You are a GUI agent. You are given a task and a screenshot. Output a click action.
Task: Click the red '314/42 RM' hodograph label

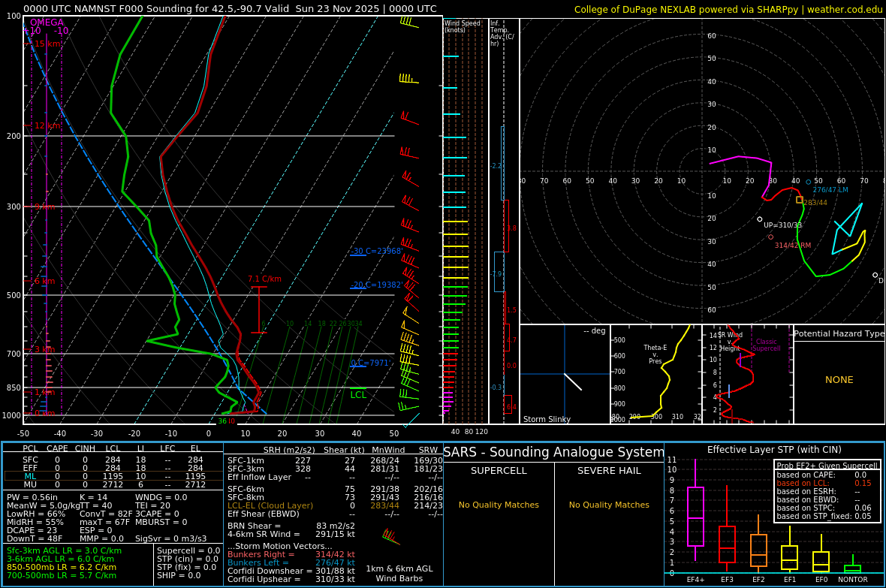point(792,246)
